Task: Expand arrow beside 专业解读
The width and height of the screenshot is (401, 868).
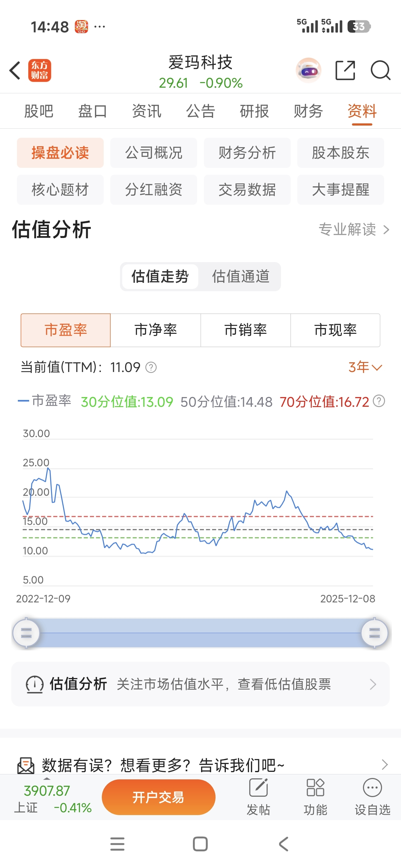Action: pyautogui.click(x=387, y=230)
